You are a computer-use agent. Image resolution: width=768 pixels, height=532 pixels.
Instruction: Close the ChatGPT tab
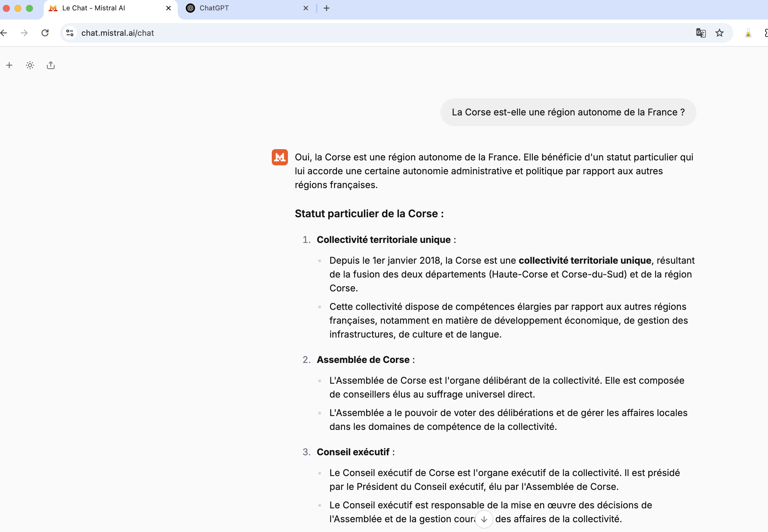pos(306,8)
